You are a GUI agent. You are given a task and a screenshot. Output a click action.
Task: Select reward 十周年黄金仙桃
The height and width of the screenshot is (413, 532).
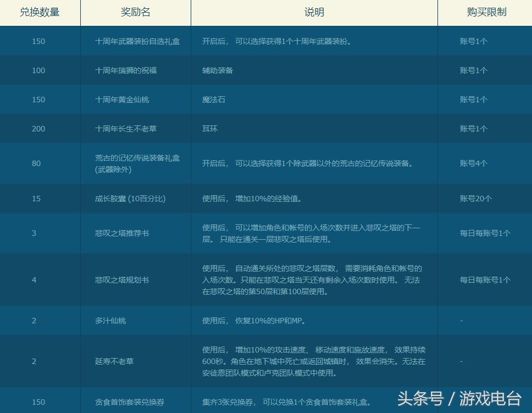click(x=122, y=100)
